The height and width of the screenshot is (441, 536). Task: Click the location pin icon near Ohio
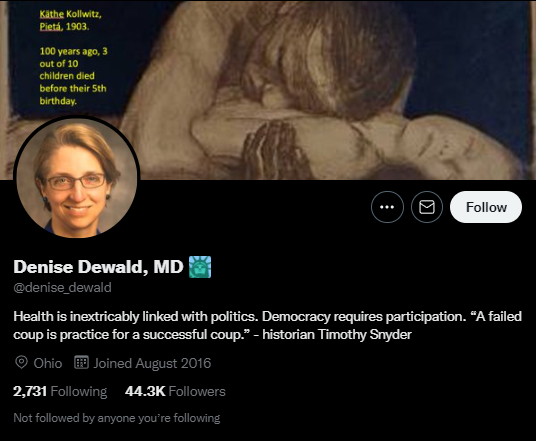pyautogui.click(x=21, y=362)
